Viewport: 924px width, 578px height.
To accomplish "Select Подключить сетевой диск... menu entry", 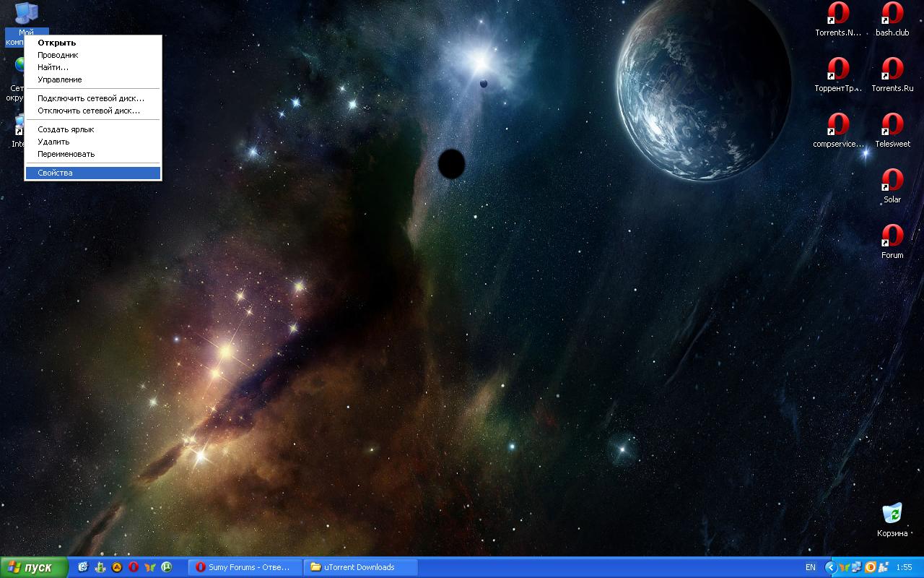I will [x=91, y=98].
